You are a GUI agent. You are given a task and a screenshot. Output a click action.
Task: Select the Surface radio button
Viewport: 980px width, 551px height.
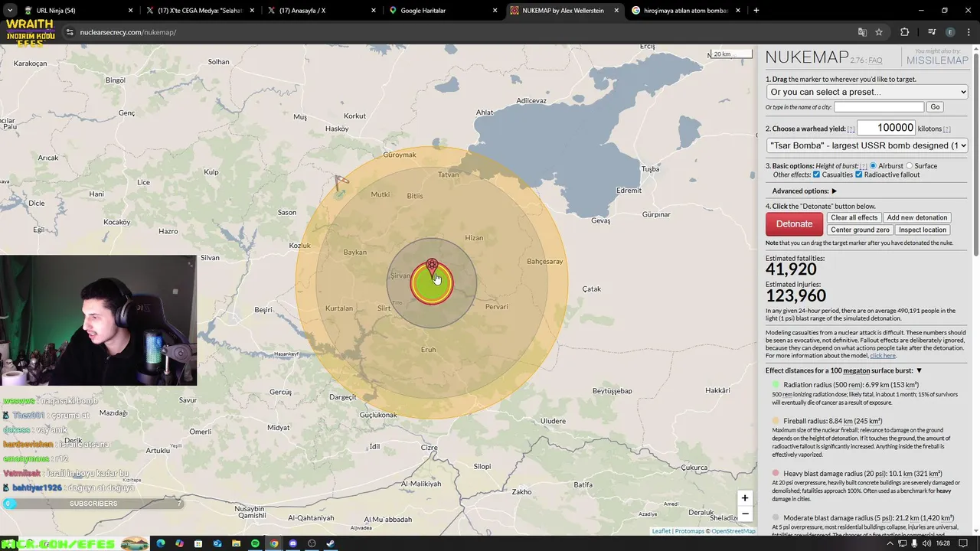(910, 166)
